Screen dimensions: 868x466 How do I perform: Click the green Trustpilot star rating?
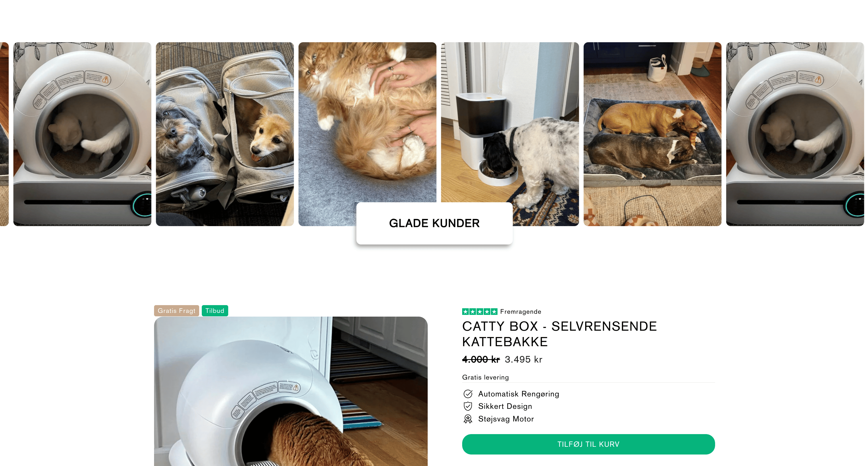click(x=479, y=311)
